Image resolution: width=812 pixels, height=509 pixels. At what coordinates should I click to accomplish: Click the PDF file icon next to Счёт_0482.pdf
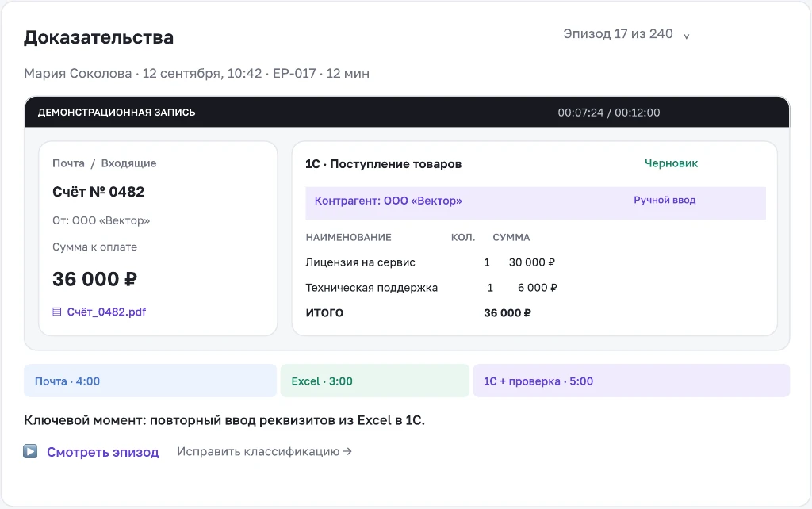coord(57,312)
